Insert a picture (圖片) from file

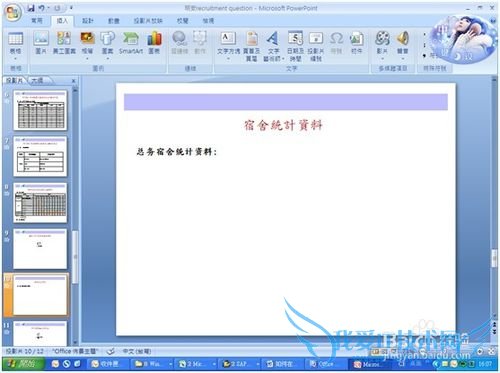point(41,43)
